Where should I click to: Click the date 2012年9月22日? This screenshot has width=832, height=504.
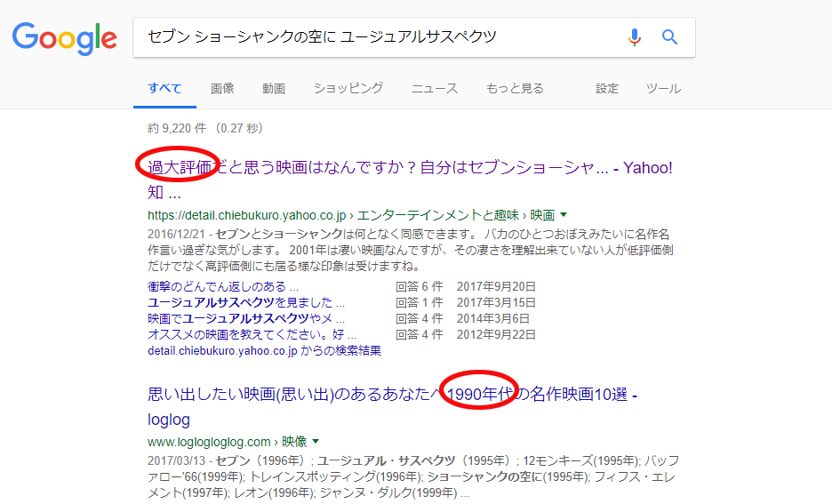coord(496,335)
